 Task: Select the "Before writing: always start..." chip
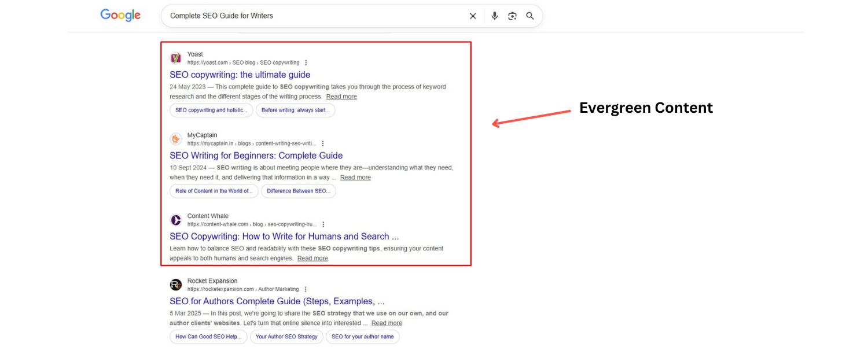[x=295, y=110]
